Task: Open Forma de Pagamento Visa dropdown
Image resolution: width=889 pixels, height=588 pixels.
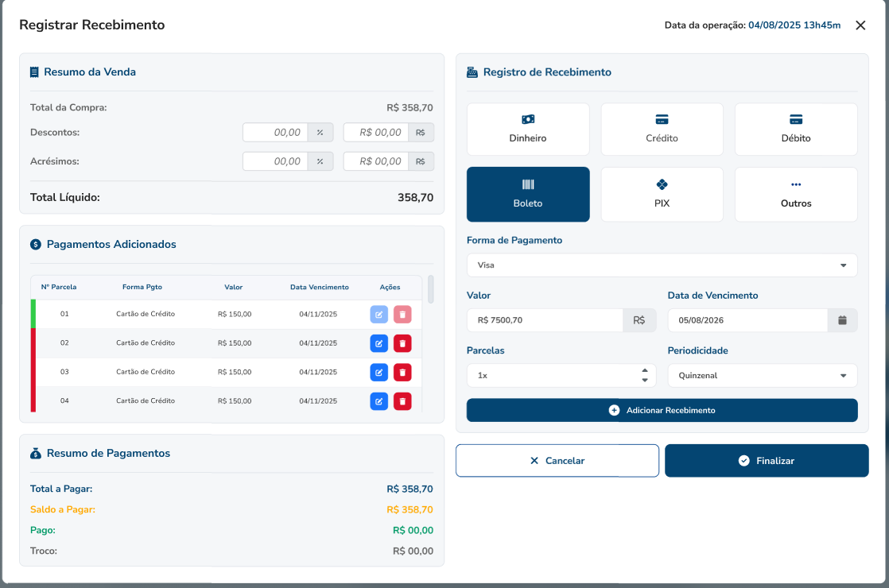Action: click(662, 265)
